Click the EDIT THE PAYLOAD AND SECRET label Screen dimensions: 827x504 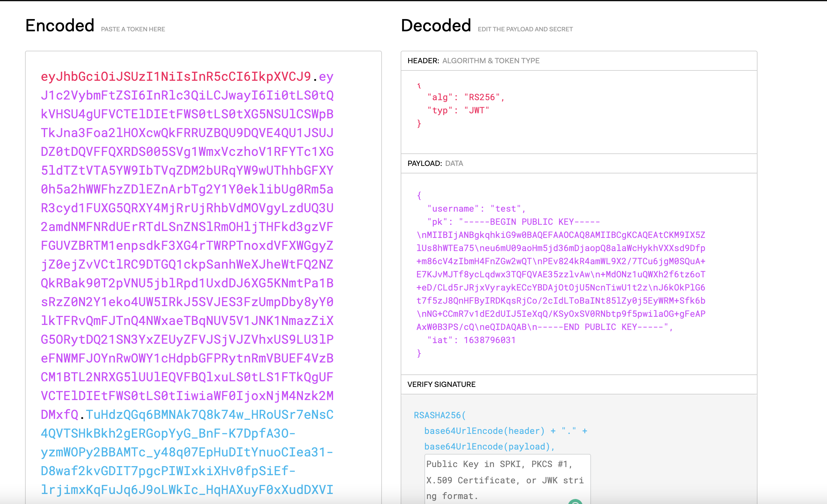526,29
